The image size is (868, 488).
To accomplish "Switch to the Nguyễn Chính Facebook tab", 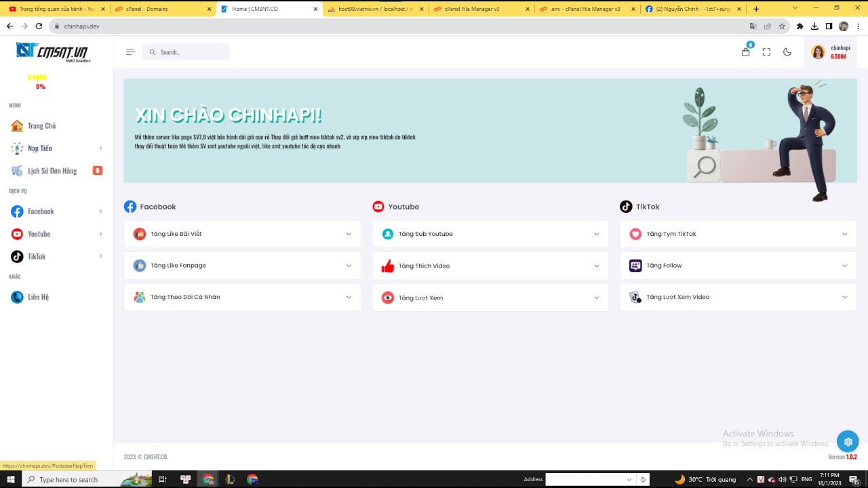I will pyautogui.click(x=694, y=9).
